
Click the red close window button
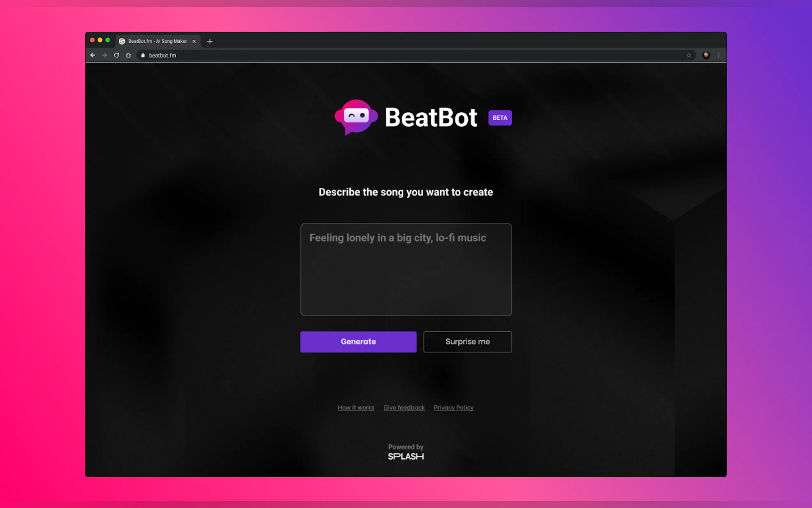92,40
